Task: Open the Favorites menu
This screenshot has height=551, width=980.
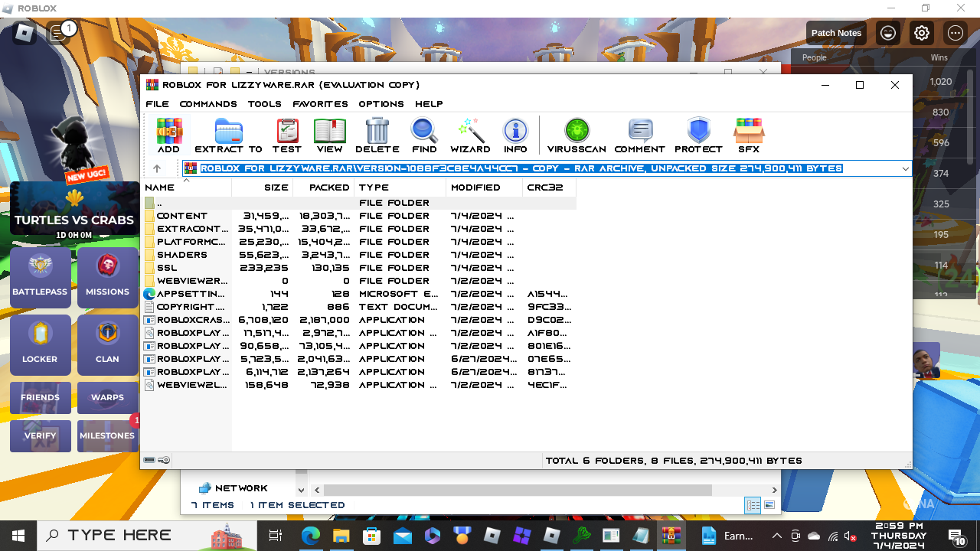Action: (x=320, y=104)
